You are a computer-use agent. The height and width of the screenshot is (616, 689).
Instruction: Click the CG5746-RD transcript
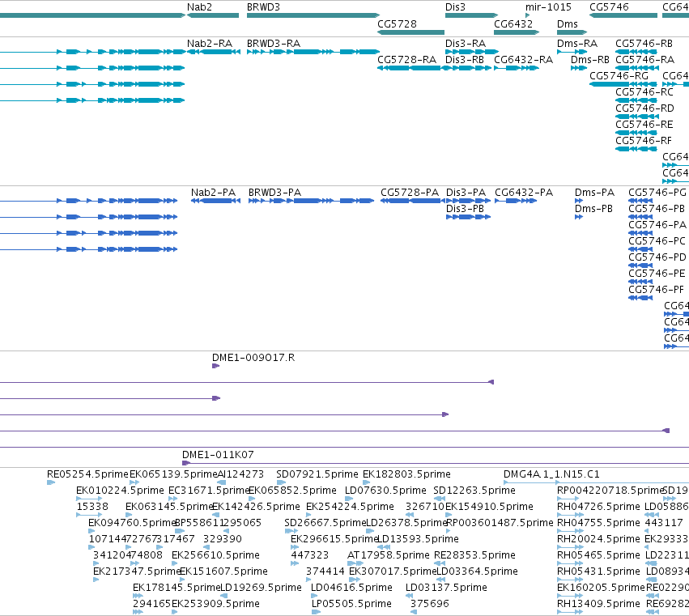coord(637,117)
